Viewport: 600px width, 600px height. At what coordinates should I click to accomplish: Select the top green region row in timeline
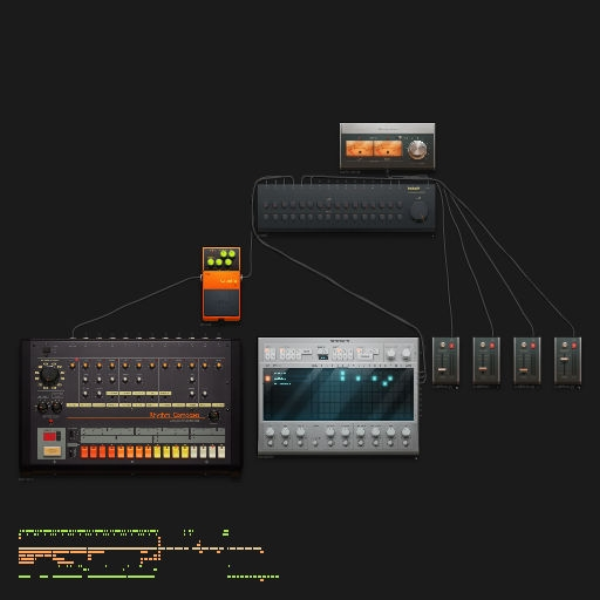point(88,531)
